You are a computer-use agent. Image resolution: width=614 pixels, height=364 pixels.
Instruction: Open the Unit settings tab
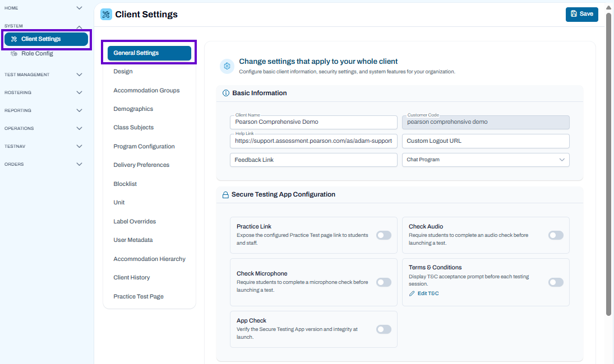(119, 203)
